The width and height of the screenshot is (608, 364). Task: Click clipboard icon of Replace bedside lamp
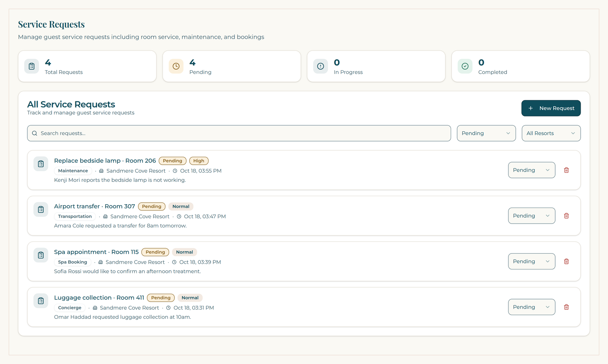pyautogui.click(x=41, y=164)
